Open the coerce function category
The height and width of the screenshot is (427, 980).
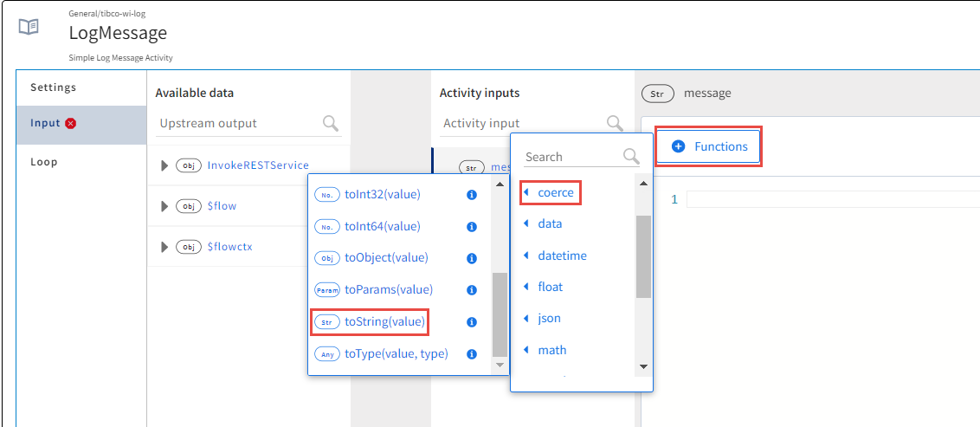[x=555, y=192]
